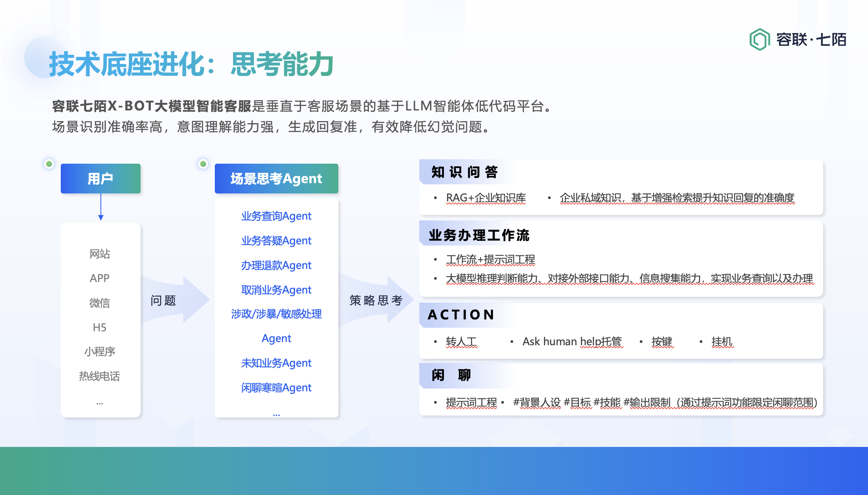The image size is (868, 495).
Task: Select the ACTION section heading
Action: click(x=461, y=315)
